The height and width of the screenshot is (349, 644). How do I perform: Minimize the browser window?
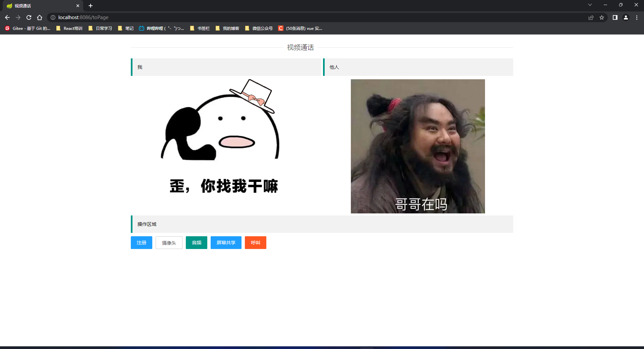click(x=605, y=5)
